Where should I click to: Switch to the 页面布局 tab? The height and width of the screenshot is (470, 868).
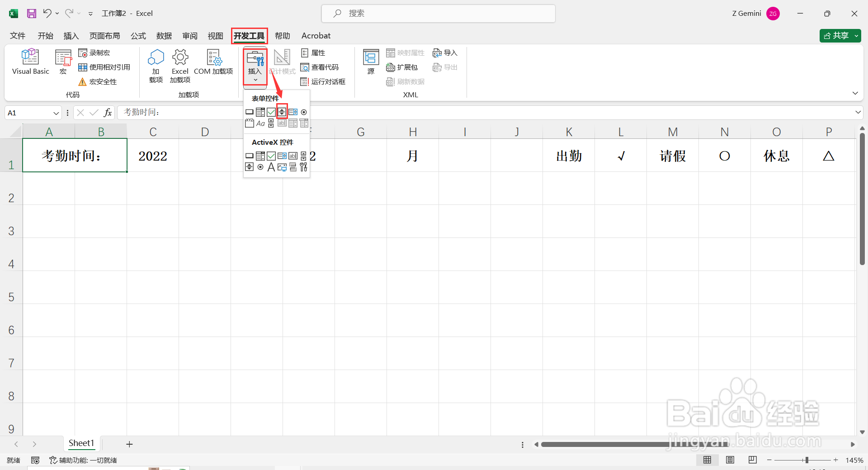105,36
